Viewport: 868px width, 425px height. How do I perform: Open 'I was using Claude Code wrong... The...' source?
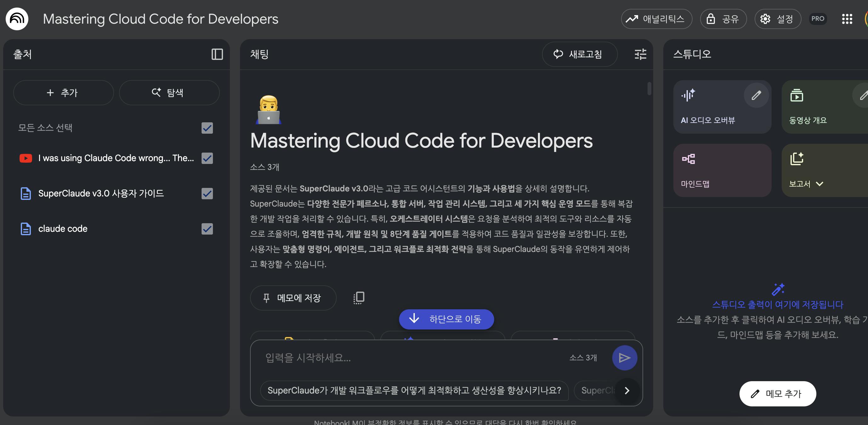[x=116, y=158]
